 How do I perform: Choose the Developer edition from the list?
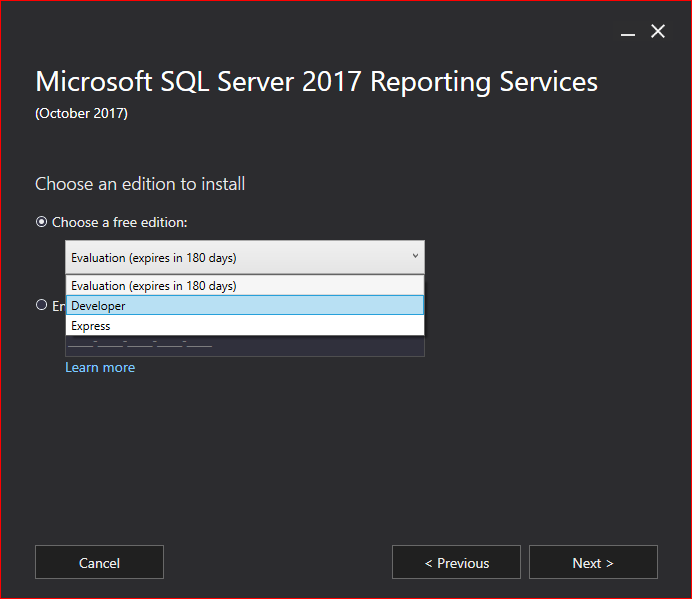pyautogui.click(x=245, y=306)
